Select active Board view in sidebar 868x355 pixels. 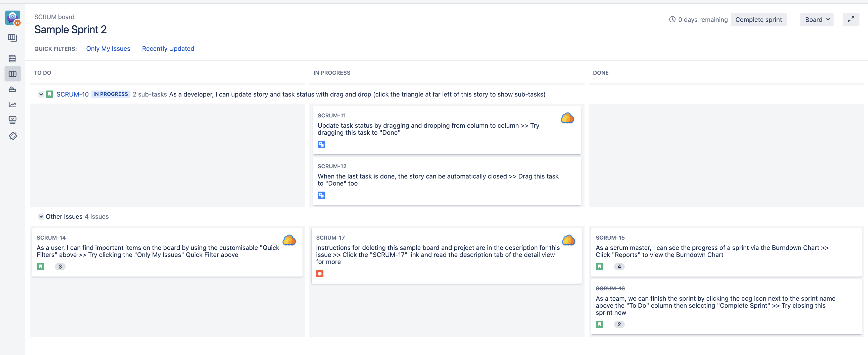point(13,74)
